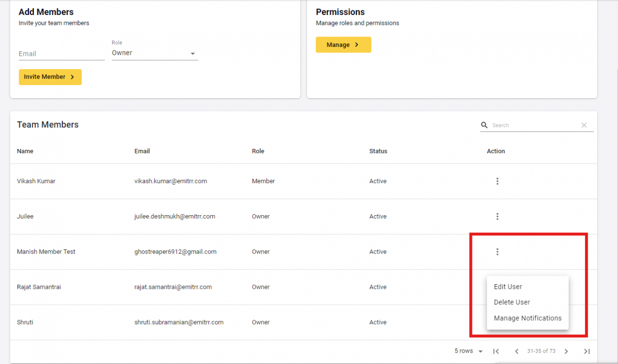The width and height of the screenshot is (618, 364).
Task: Select Edit User from the context menu
Action: pyautogui.click(x=507, y=286)
